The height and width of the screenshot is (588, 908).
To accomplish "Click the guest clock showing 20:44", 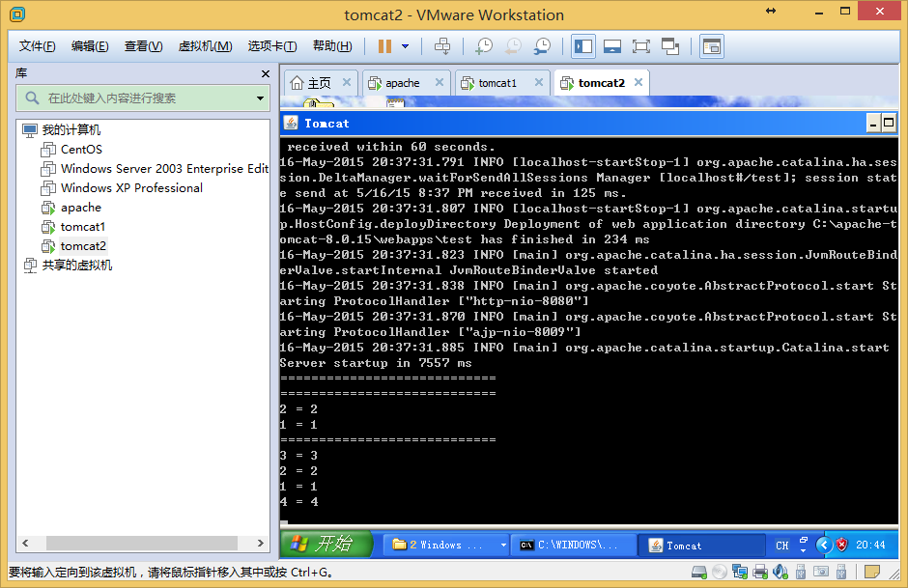I will pyautogui.click(x=870, y=545).
